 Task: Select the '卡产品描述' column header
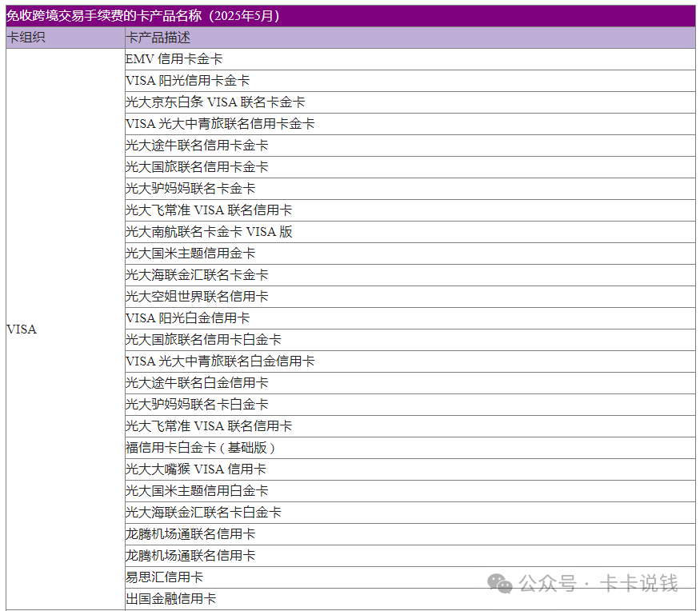pos(410,38)
